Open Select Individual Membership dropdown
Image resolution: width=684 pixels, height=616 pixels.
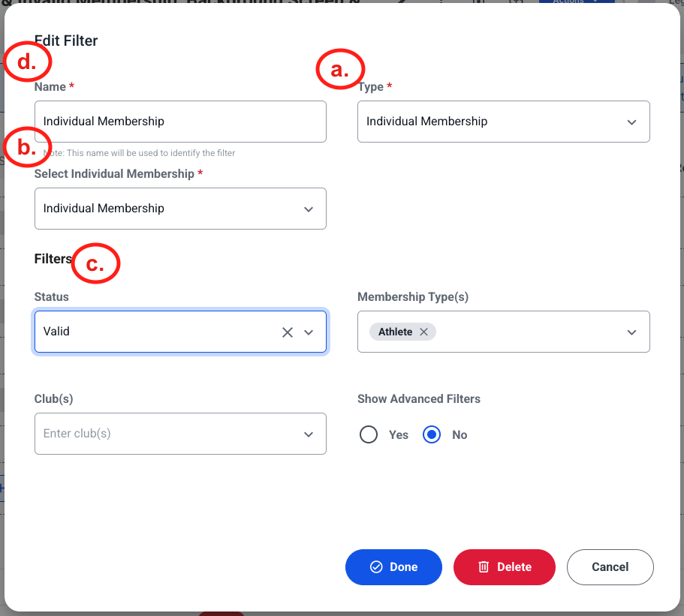pos(180,209)
